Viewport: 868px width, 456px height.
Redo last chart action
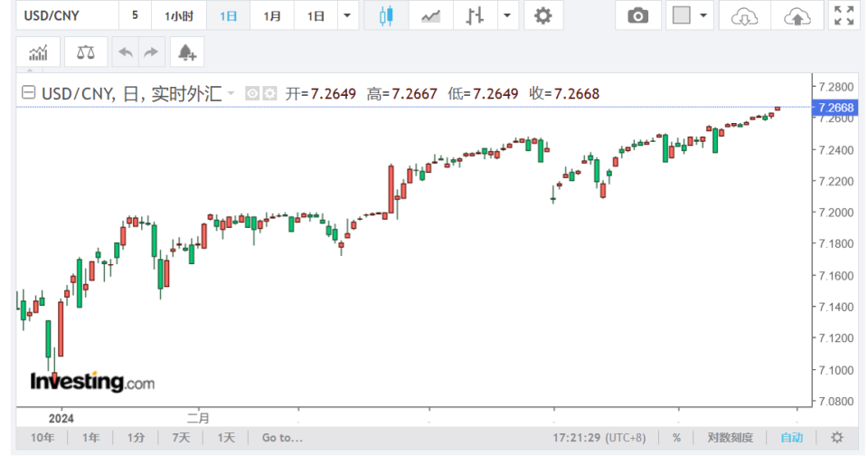(x=151, y=52)
